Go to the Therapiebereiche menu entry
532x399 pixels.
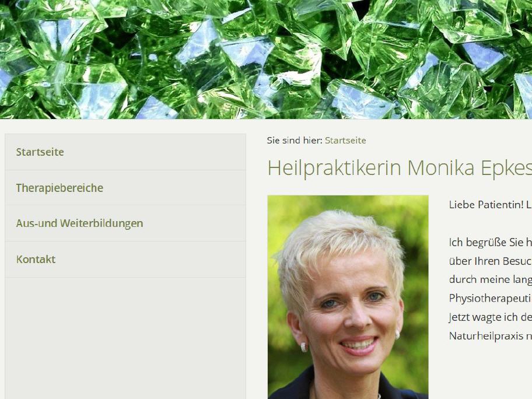coord(125,188)
